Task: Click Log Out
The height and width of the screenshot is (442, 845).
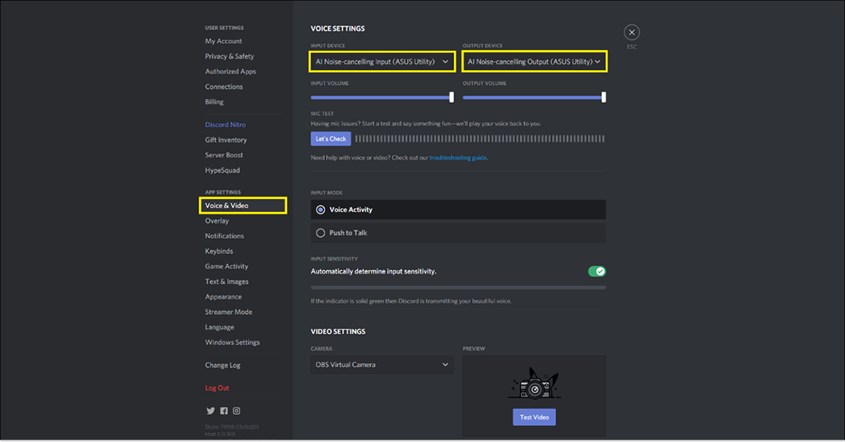Action: tap(217, 388)
